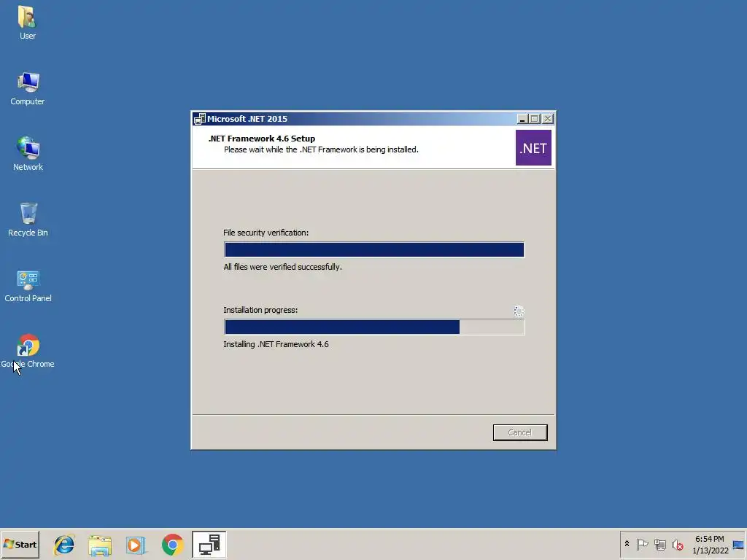Image resolution: width=747 pixels, height=560 pixels.
Task: Maximize the Microsoft .NET 2015 window
Action: pyautogui.click(x=535, y=119)
